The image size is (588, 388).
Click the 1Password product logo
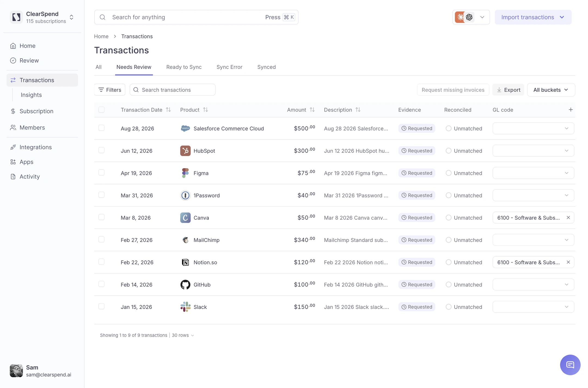click(185, 195)
